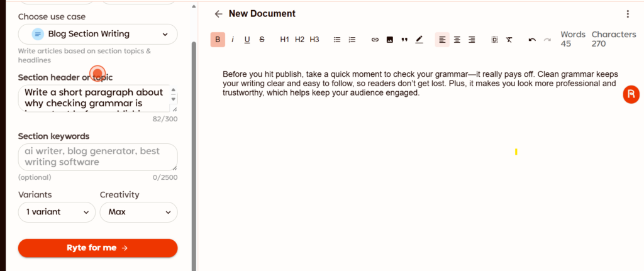
Task: Apply H1 heading style
Action: coord(285,40)
